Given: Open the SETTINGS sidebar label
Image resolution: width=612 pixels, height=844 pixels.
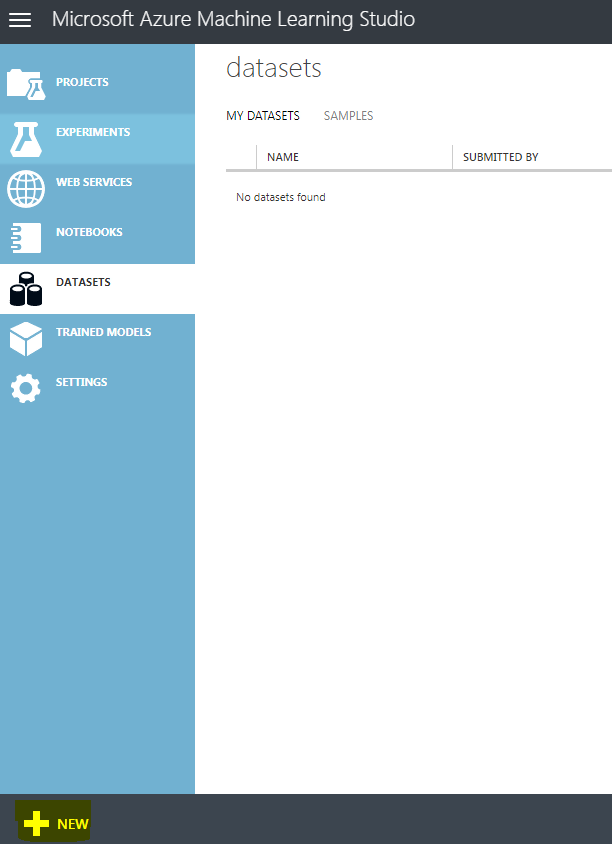Looking at the screenshot, I should coord(82,382).
